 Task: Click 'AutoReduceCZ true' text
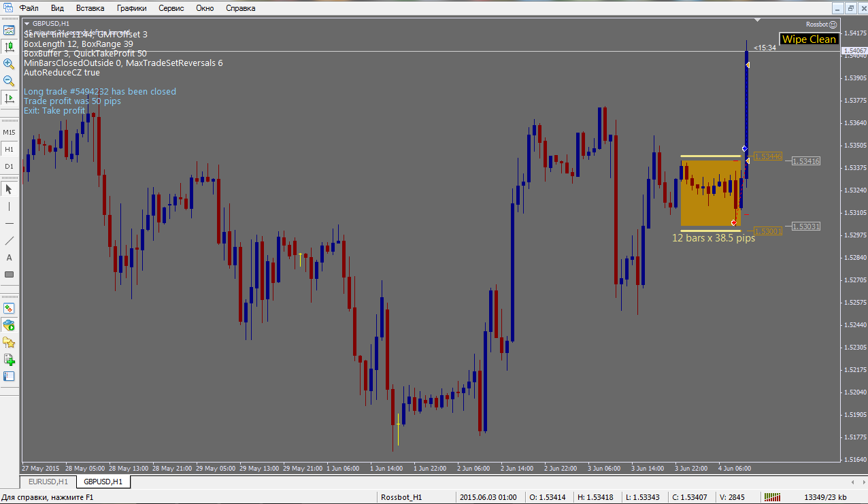(62, 72)
